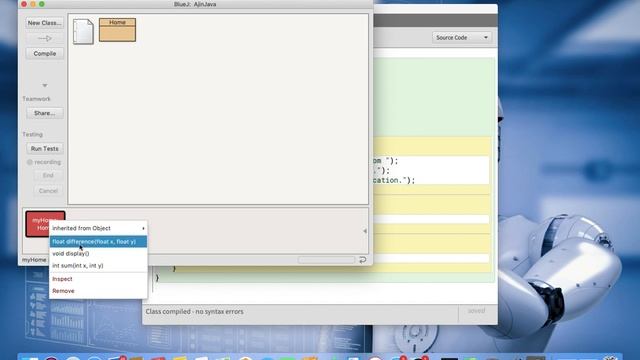Click the return arrow icon in status bar

click(x=362, y=260)
